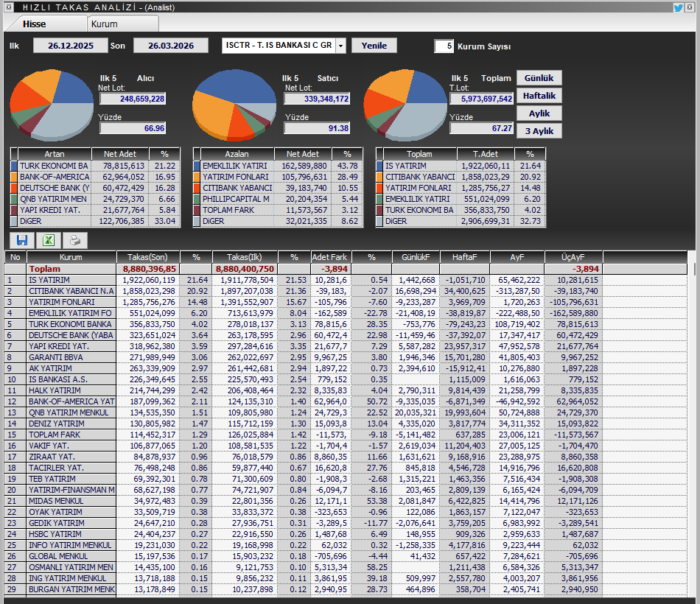This screenshot has height=604, width=700.
Task: Click YAPI KREDI YAT. in Artan table
Action: pos(50,210)
